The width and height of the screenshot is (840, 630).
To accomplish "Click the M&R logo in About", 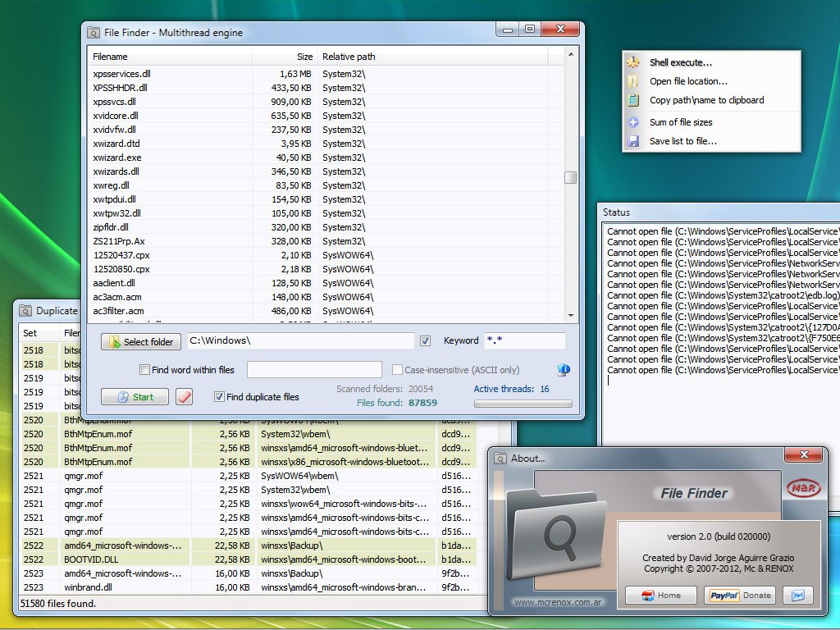I will pyautogui.click(x=804, y=487).
